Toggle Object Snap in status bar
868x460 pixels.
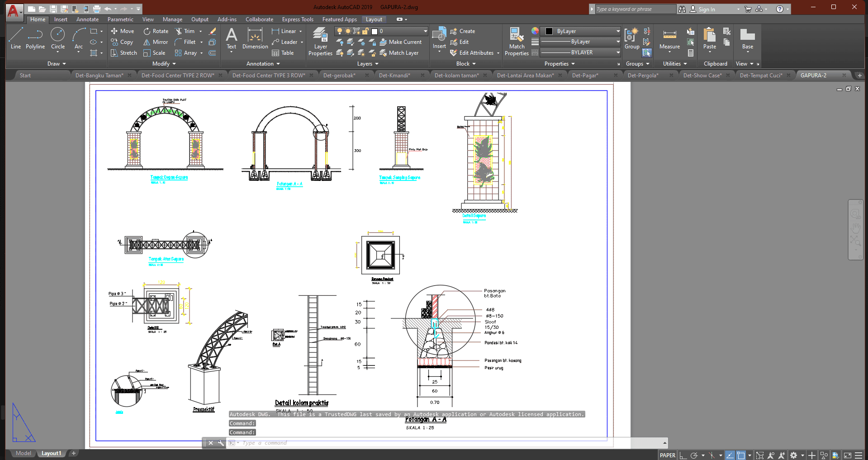(741, 455)
